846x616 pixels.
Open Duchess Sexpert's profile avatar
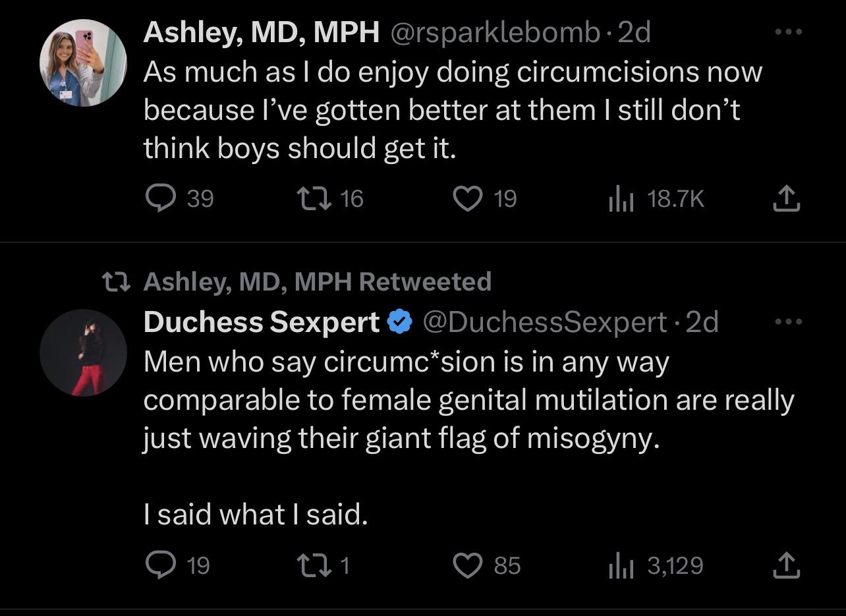coord(83,352)
